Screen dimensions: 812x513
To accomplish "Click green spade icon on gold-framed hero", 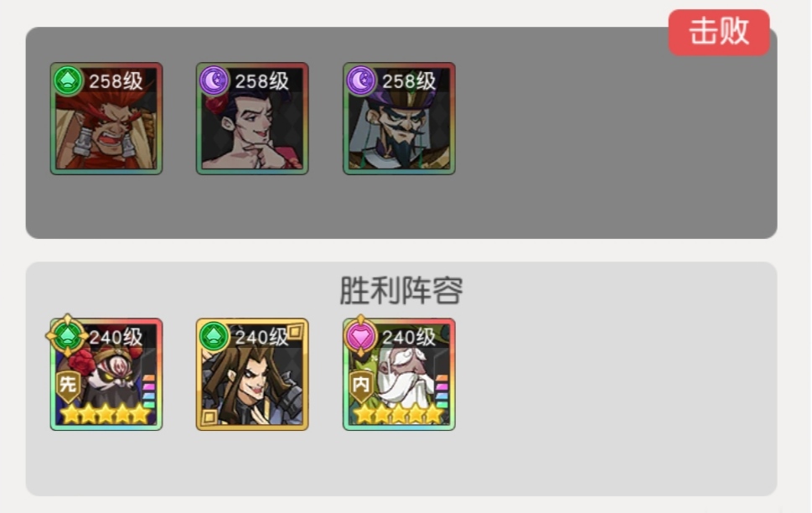I will [x=214, y=336].
